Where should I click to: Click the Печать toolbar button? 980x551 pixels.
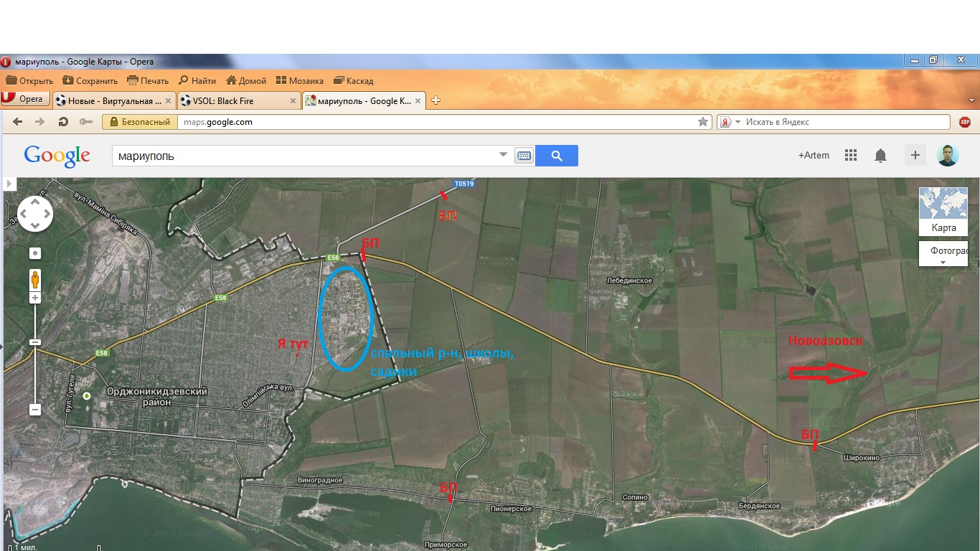click(148, 81)
